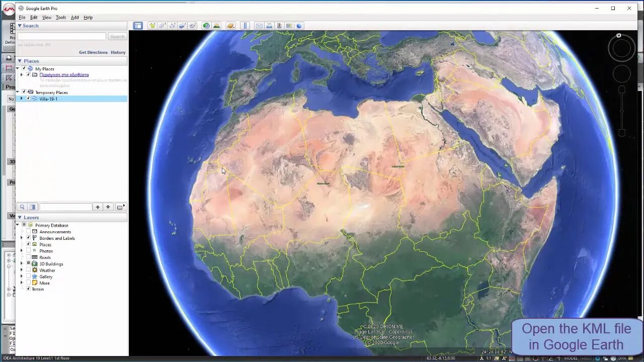644x362 pixels.
Task: Collapse the Places panel header triangle
Action: point(20,61)
